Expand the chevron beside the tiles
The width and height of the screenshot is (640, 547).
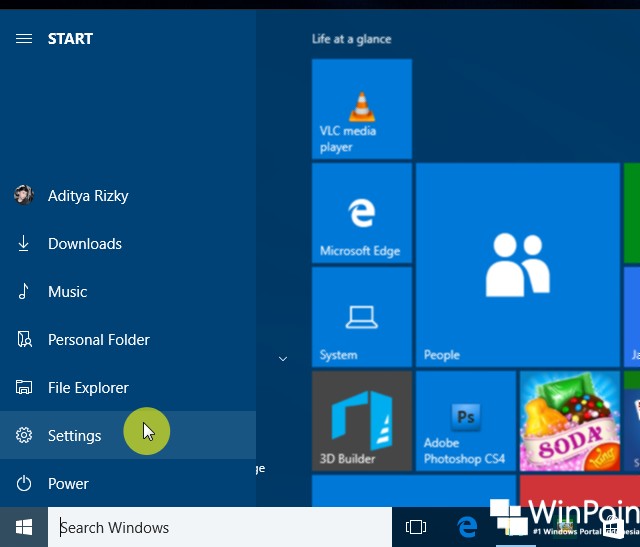pyautogui.click(x=283, y=359)
